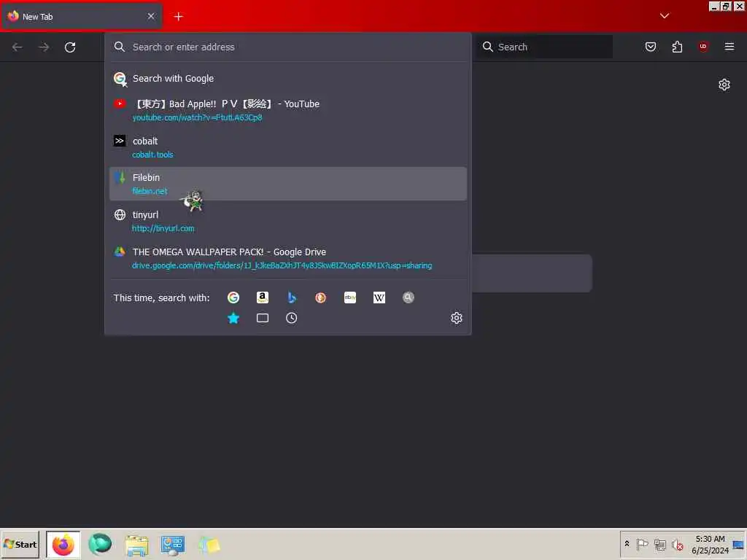This screenshot has width=747, height=560.
Task: Go forward one page
Action: pyautogui.click(x=44, y=47)
